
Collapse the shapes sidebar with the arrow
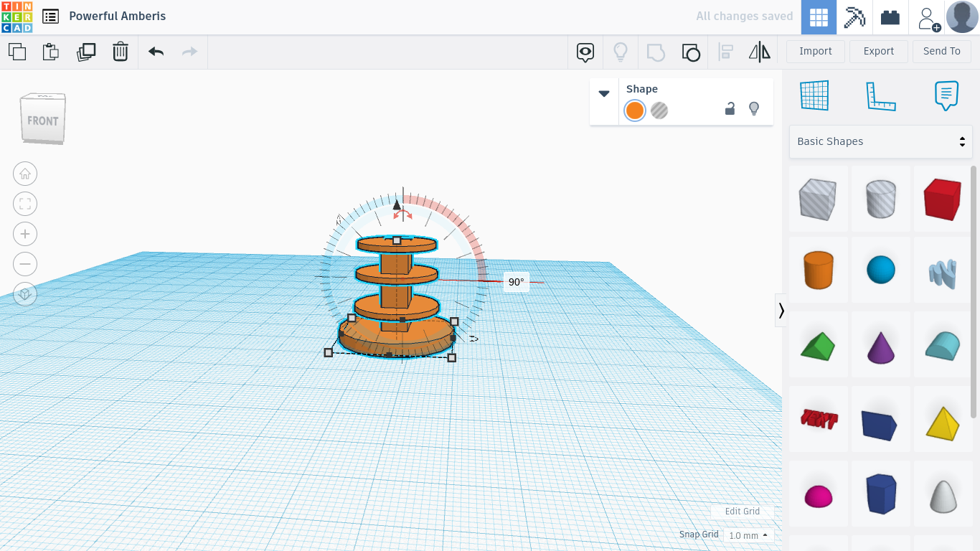click(x=781, y=310)
